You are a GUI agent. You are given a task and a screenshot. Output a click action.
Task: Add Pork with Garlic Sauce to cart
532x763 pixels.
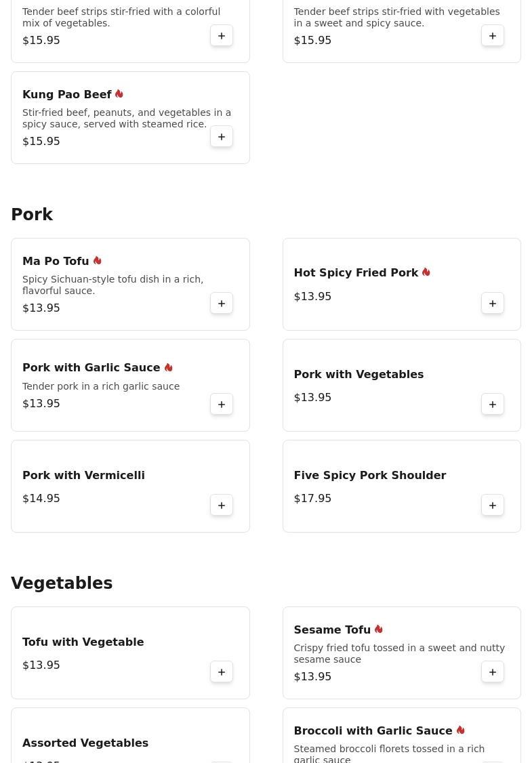[x=222, y=405]
